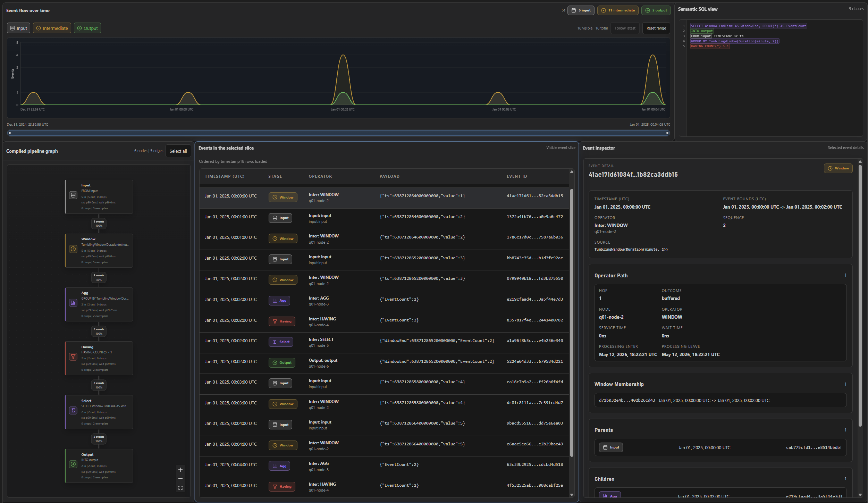
Task: Select the Input node database icon
Action: (73, 195)
